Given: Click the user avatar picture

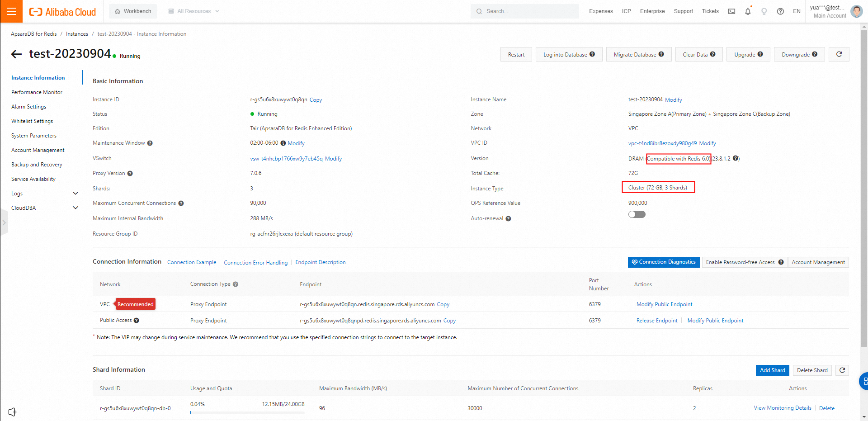Looking at the screenshot, I should [856, 11].
